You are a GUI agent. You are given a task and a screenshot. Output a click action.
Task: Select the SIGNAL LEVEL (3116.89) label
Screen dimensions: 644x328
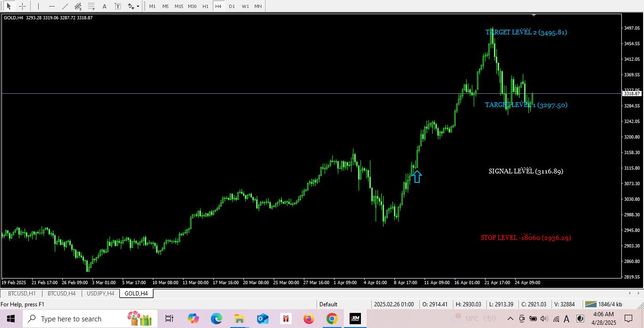(x=526, y=171)
